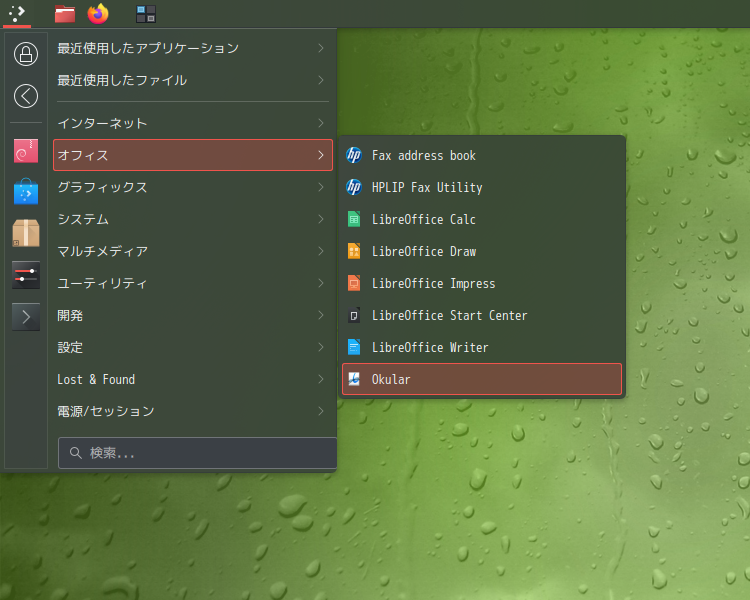The height and width of the screenshot is (600, 750).
Task: Launch LibreOffice Start Center
Action: [x=482, y=315]
